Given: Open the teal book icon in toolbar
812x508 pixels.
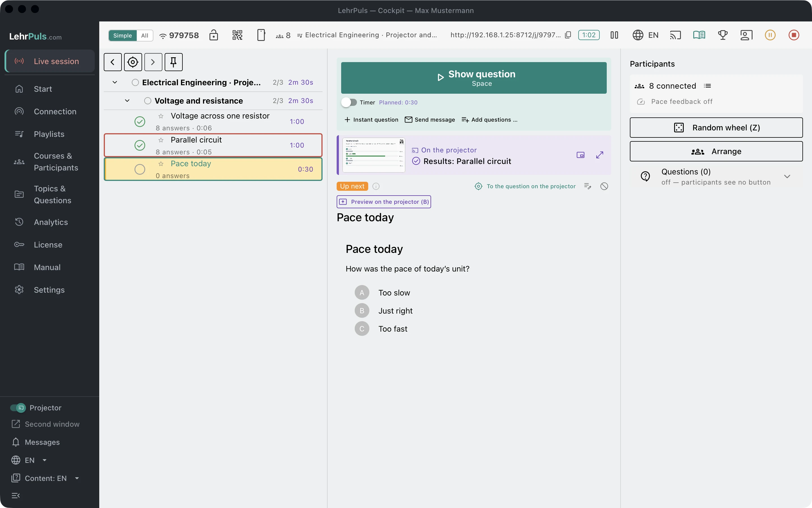Looking at the screenshot, I should click(x=699, y=35).
